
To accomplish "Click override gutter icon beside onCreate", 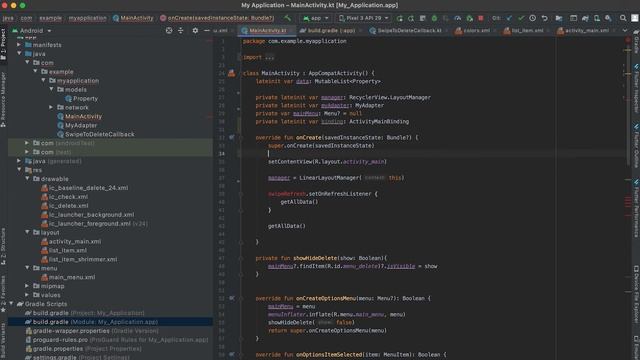I will (231, 138).
